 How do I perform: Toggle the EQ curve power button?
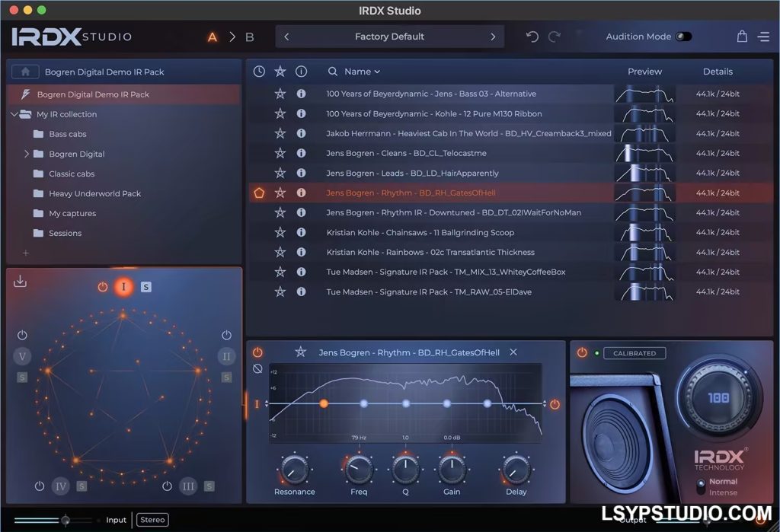click(x=555, y=404)
